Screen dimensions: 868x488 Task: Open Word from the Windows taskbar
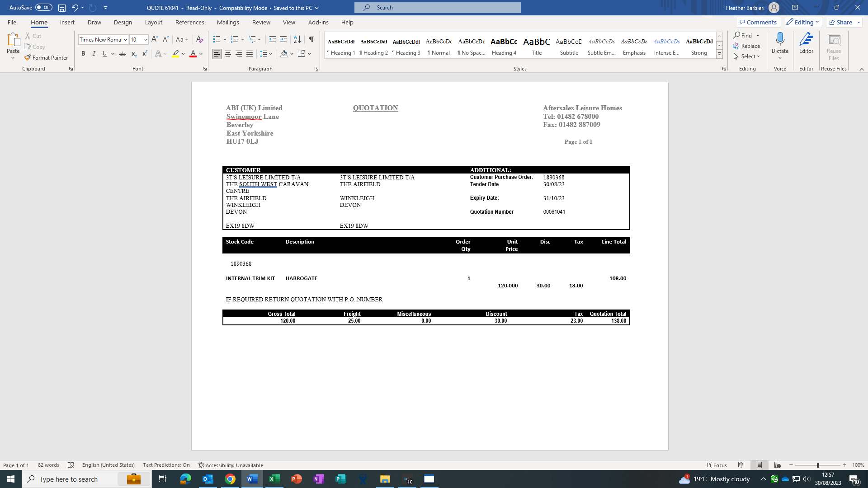pos(252,479)
